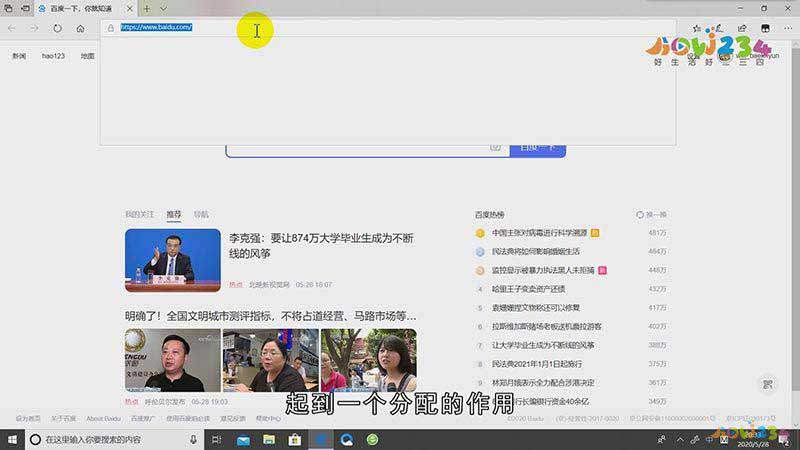
Task: Open the news photo of woman with glasses
Action: [x=271, y=360]
